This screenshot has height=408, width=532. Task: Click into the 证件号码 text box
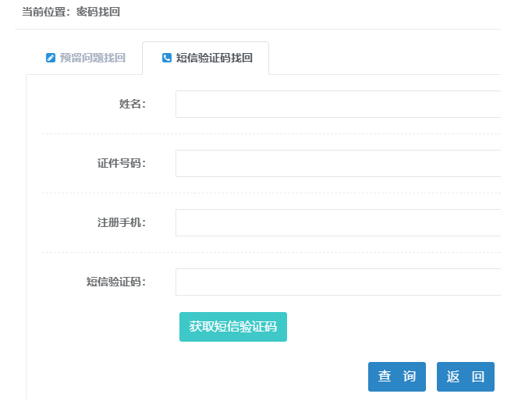pos(337,163)
